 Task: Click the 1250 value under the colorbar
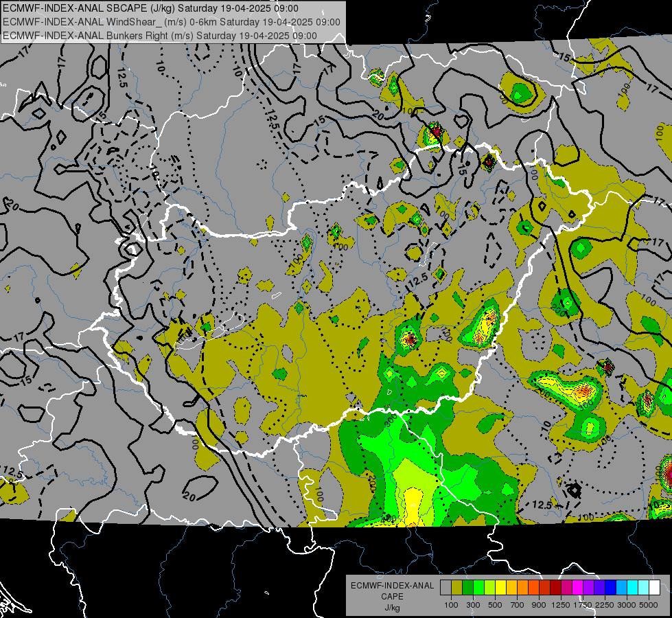[561, 605]
